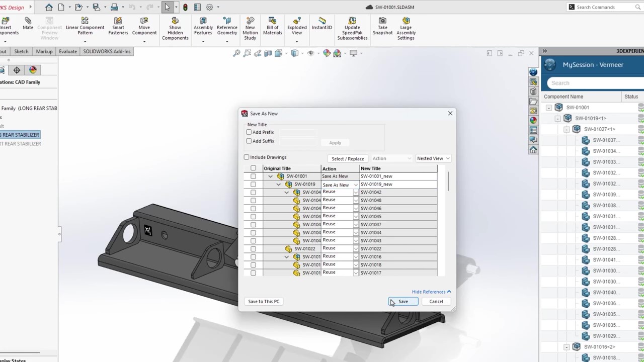The width and height of the screenshot is (644, 362).
Task: Switch to the Sketch tab
Action: [x=21, y=51]
